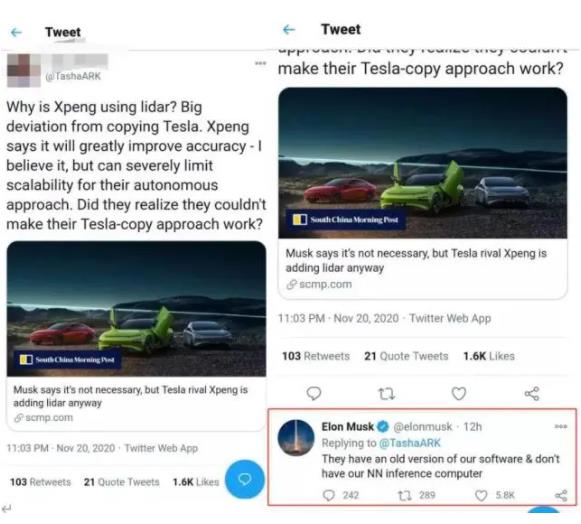This screenshot has width=581, height=524.
Task: Retweet Elon Musk's reply showing 289
Action: tap(404, 495)
